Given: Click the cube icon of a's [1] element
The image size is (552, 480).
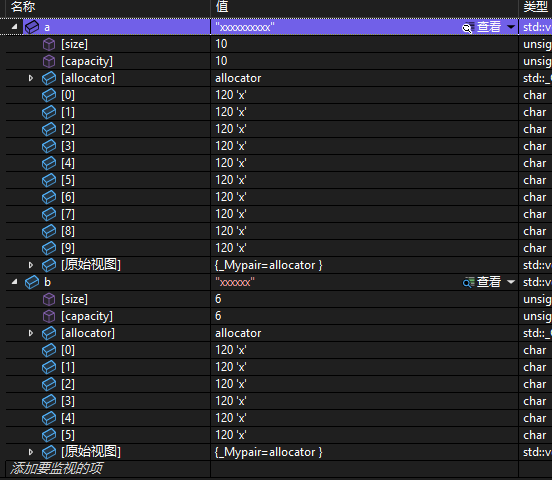Looking at the screenshot, I should pos(49,112).
